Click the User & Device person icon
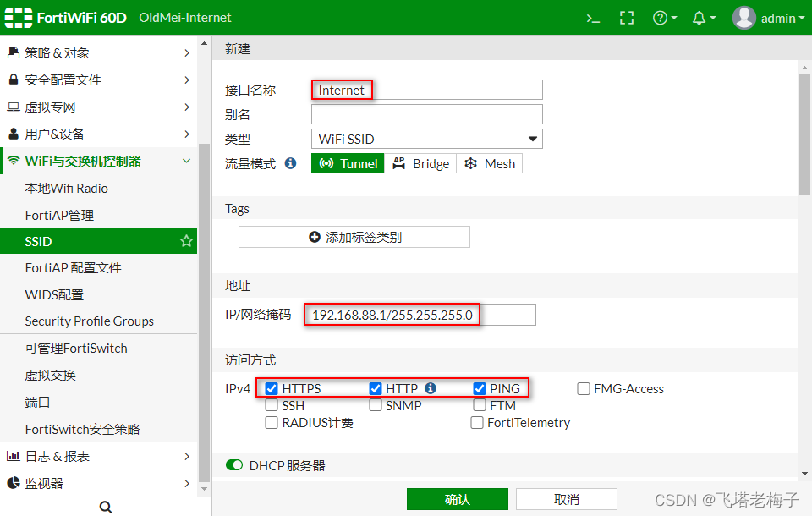The image size is (812, 516). coord(14,134)
